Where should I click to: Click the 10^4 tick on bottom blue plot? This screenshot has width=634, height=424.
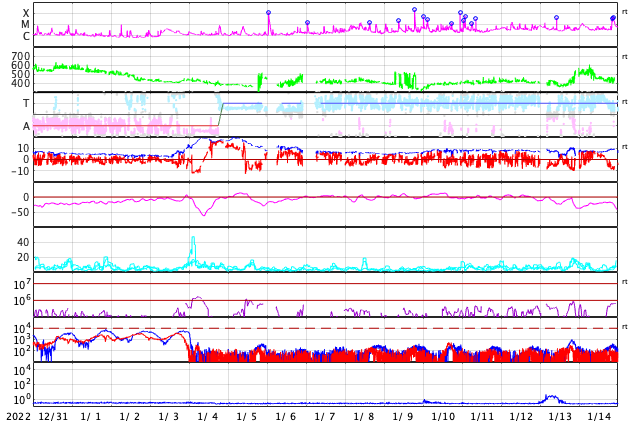pyautogui.click(x=22, y=370)
